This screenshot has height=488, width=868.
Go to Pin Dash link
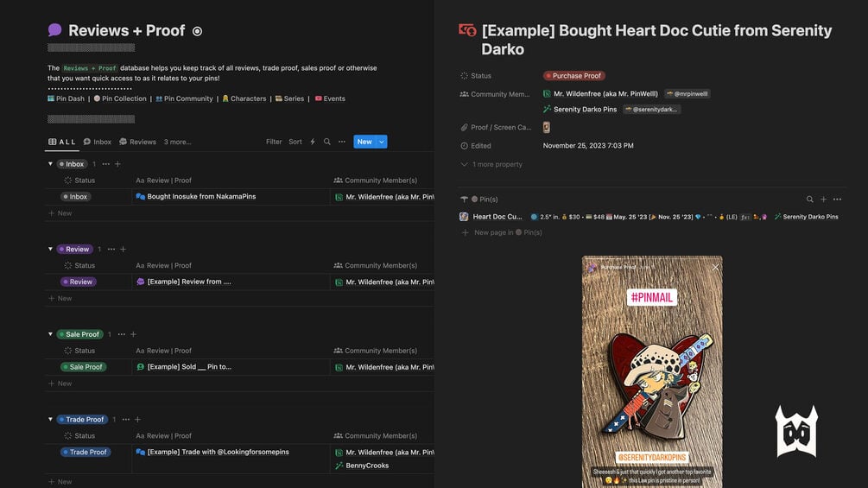pyautogui.click(x=66, y=98)
